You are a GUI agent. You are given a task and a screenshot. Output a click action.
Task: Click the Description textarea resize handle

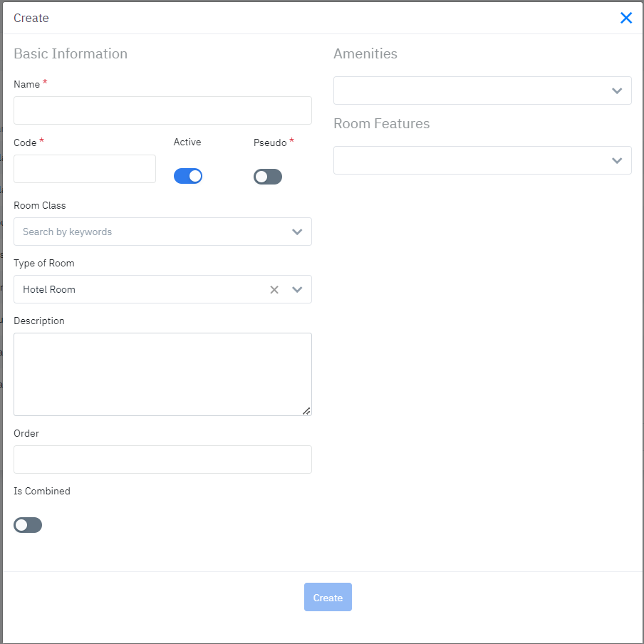click(306, 410)
